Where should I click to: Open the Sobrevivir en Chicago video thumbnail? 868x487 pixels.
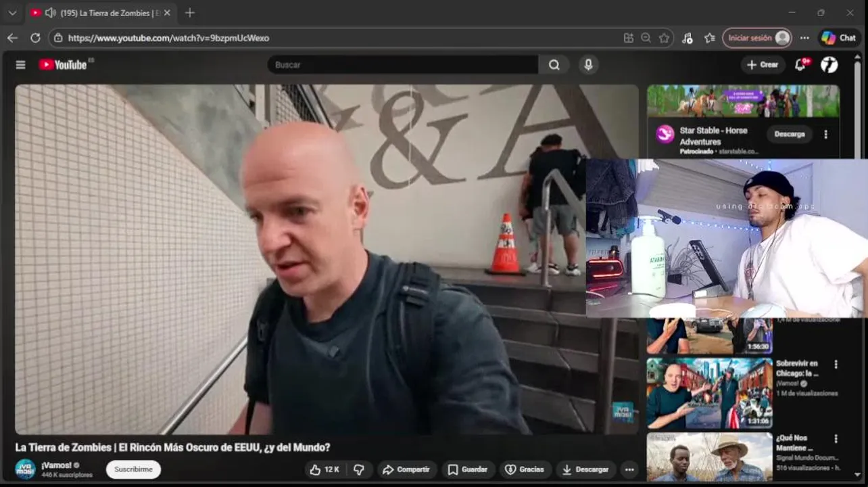coord(709,393)
